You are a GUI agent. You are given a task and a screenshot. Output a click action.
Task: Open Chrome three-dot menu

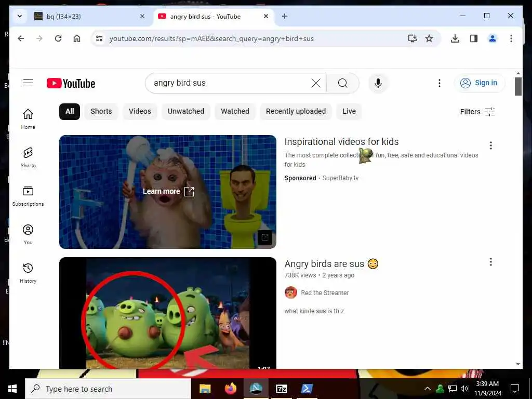[511, 38]
